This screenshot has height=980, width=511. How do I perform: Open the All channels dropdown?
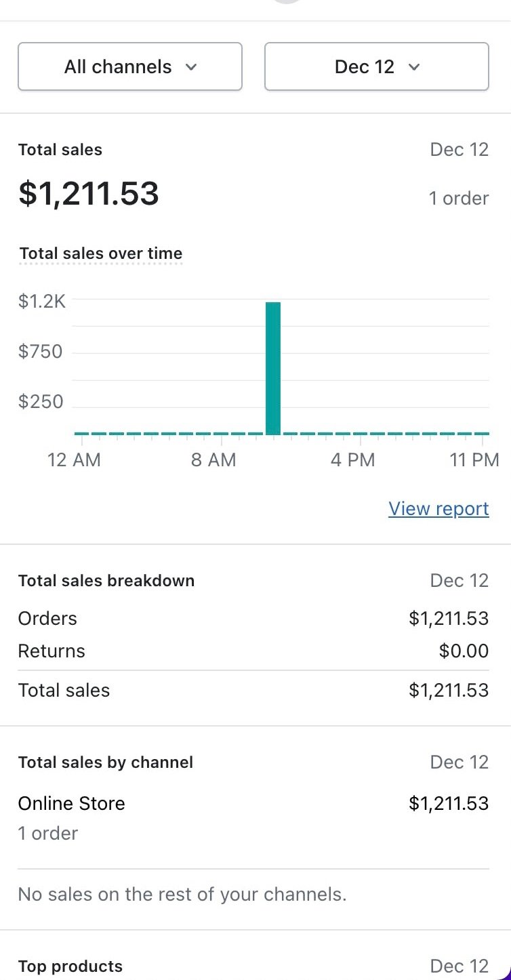click(x=129, y=66)
